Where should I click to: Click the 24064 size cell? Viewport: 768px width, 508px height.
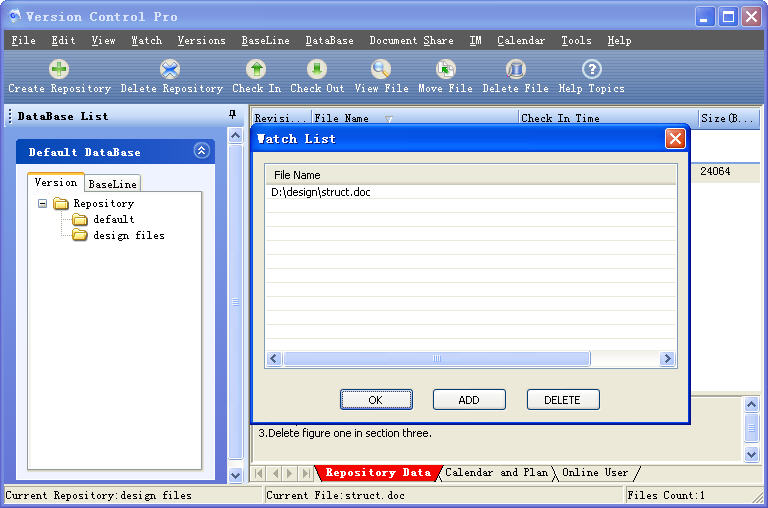point(715,171)
